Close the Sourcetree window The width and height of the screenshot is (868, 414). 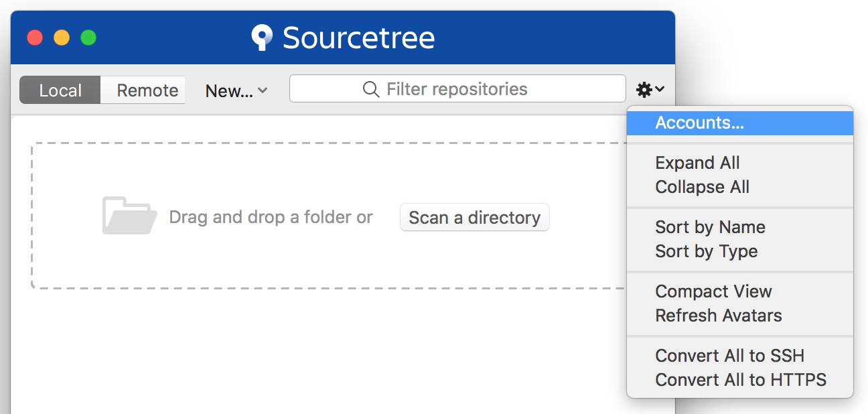35,38
